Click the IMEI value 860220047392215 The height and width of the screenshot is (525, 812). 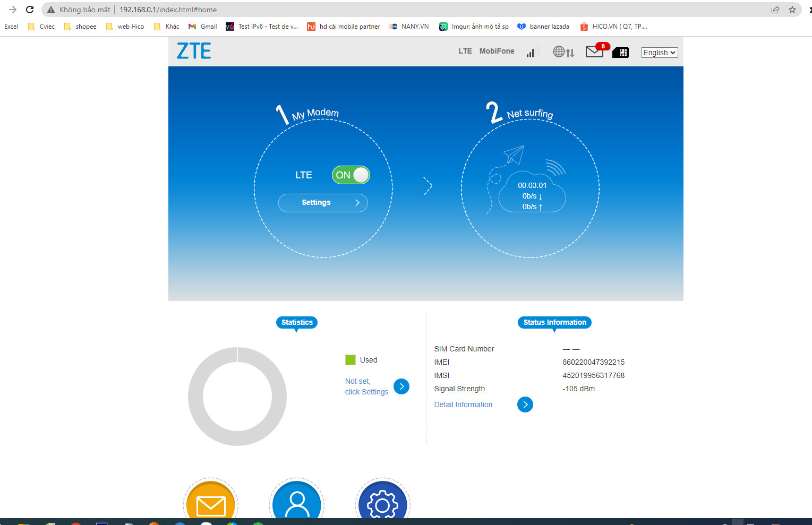[x=594, y=362]
